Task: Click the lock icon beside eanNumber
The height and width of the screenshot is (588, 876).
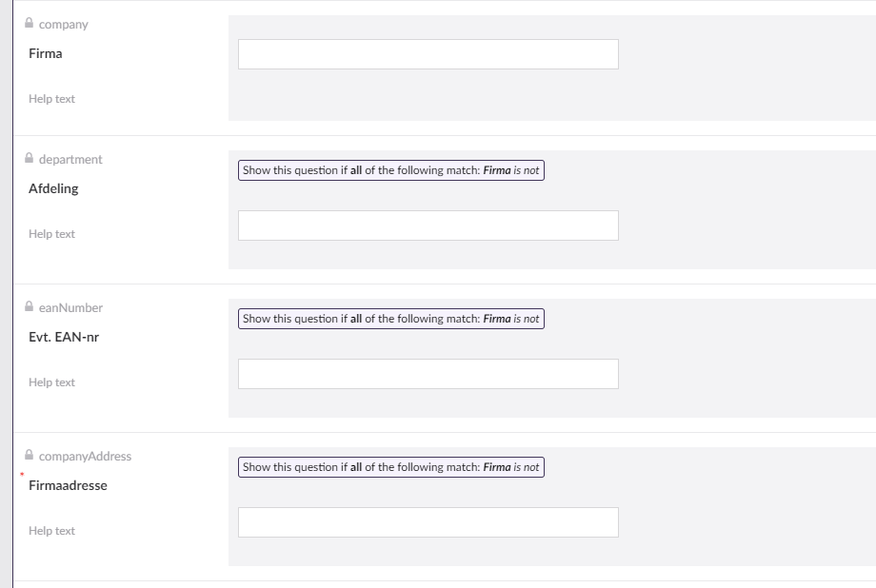Action: [x=28, y=307]
